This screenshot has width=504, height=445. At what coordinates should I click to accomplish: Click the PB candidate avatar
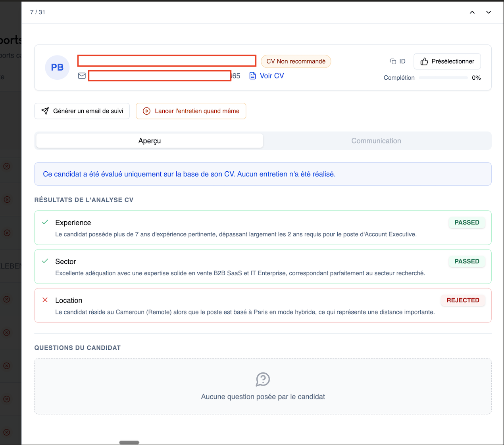pyautogui.click(x=57, y=67)
